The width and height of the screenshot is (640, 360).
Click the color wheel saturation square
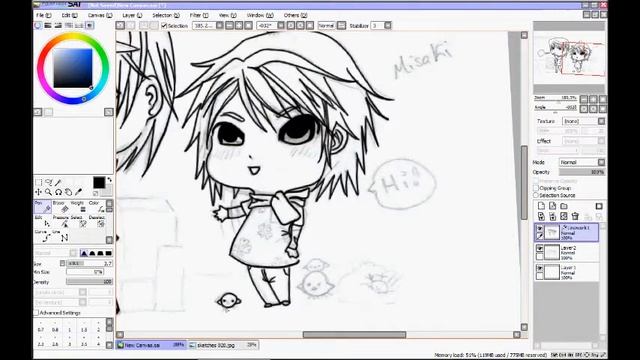[73, 68]
